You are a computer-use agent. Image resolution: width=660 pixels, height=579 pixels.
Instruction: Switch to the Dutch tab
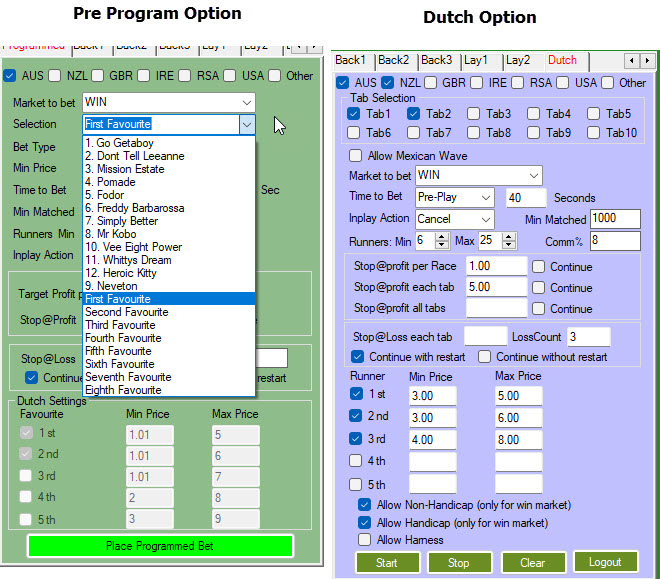(562, 60)
